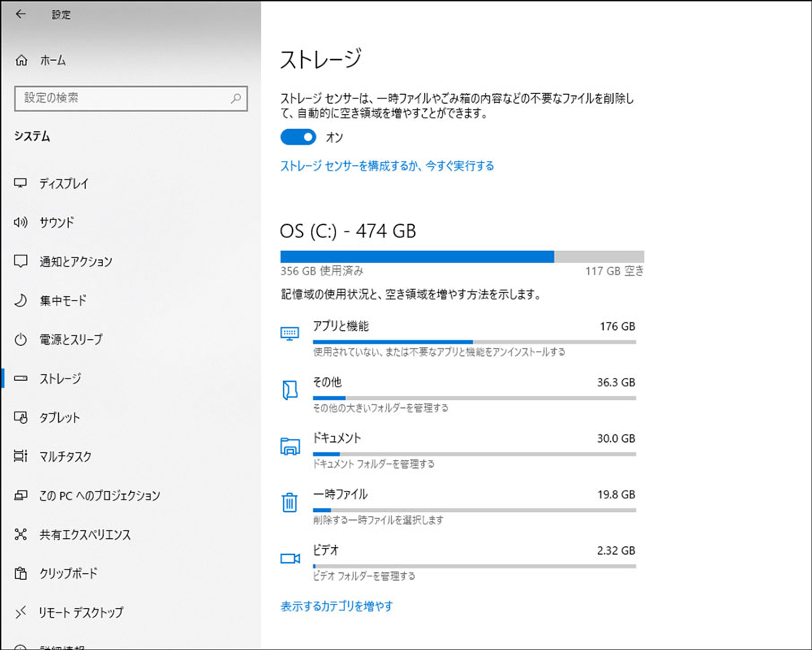Screen dimensions: 812x650
Task: Select the タブレット tablet icon
Action: (x=21, y=418)
